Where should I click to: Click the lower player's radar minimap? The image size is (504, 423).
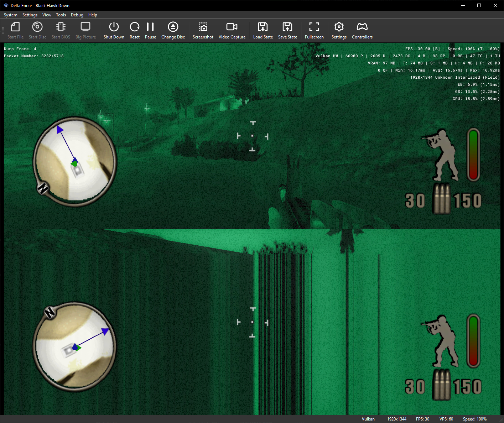(x=75, y=347)
